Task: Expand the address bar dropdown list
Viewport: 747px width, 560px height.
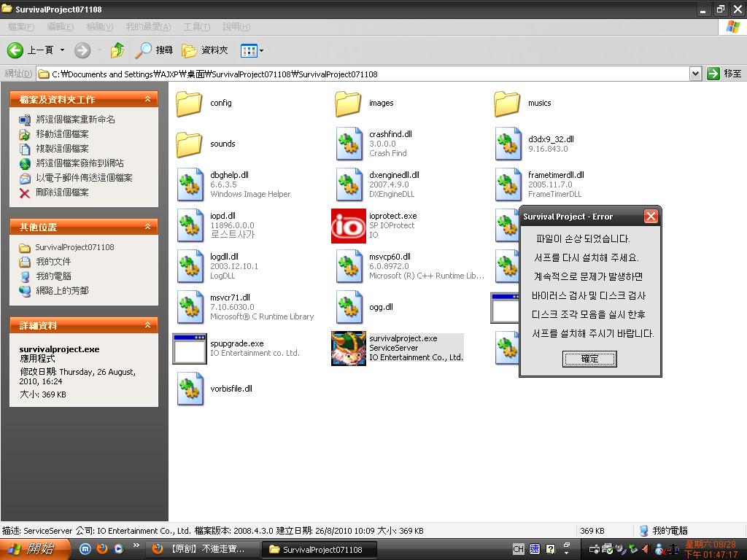Action: coord(695,74)
